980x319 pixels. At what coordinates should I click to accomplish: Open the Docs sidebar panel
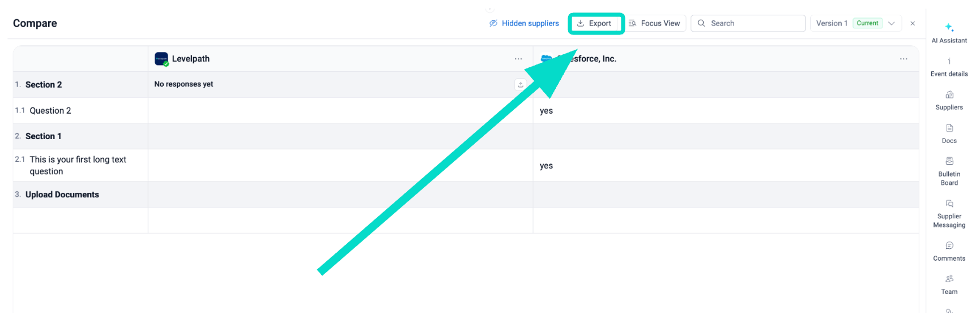949,133
